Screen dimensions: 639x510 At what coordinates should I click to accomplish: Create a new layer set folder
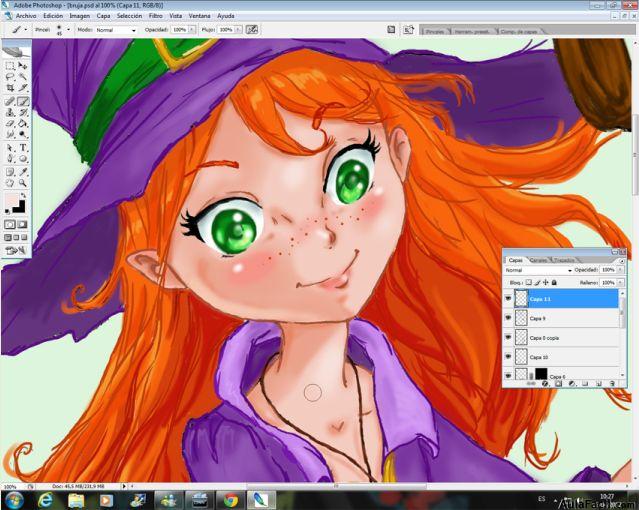pos(585,384)
